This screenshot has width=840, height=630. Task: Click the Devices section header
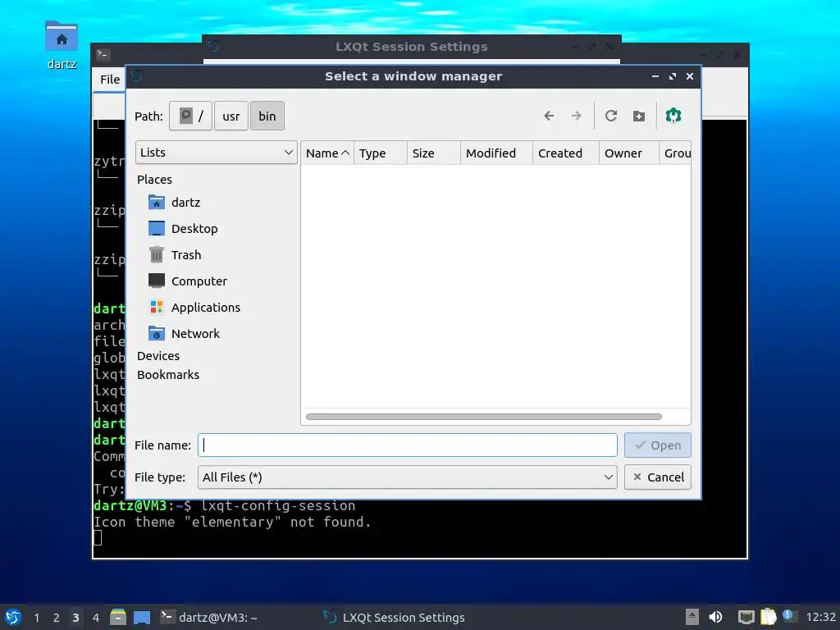tap(158, 356)
